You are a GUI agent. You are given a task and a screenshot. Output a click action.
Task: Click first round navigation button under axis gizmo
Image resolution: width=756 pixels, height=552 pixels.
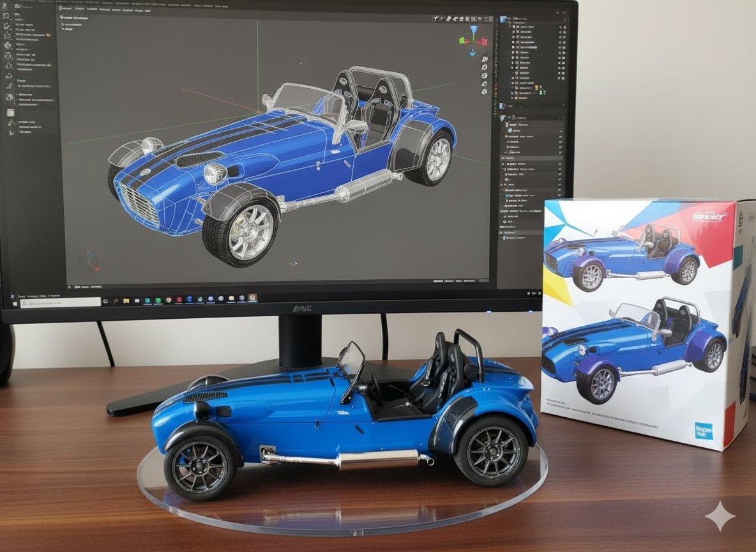tap(485, 59)
